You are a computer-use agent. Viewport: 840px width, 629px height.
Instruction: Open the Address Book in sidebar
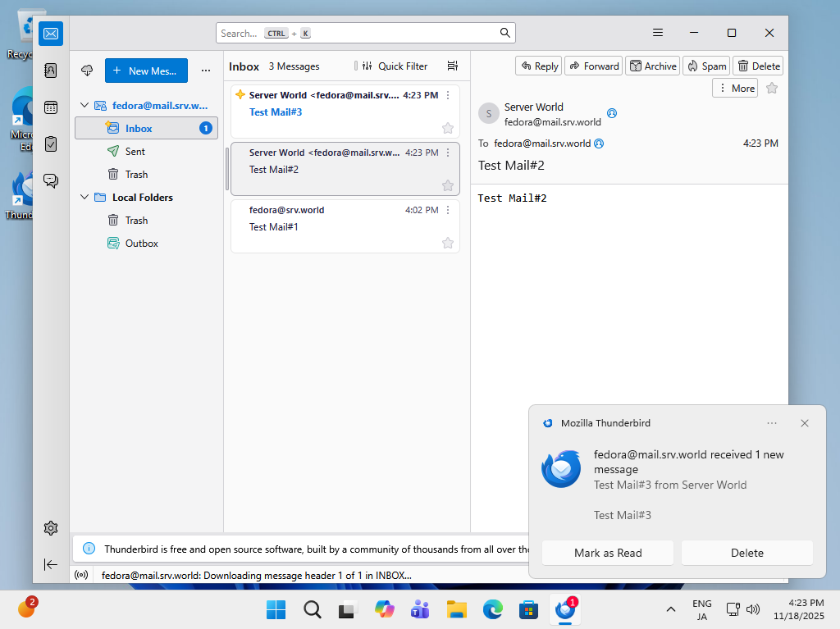[51, 71]
